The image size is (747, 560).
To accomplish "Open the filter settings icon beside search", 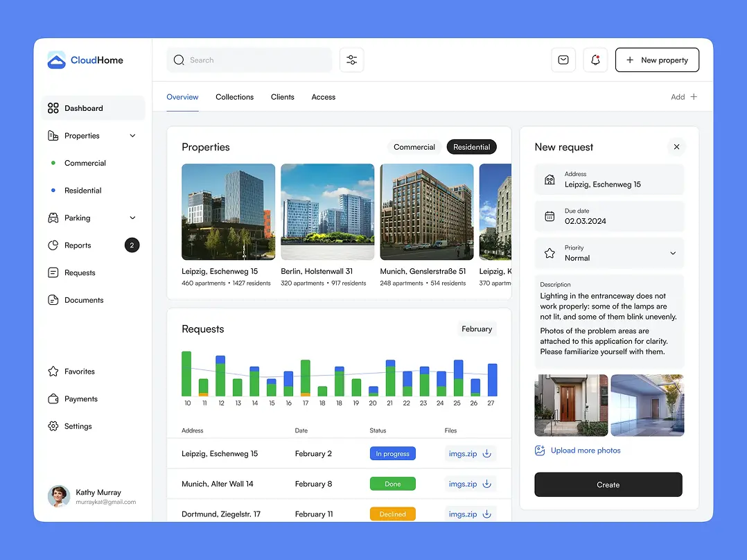I will (351, 60).
